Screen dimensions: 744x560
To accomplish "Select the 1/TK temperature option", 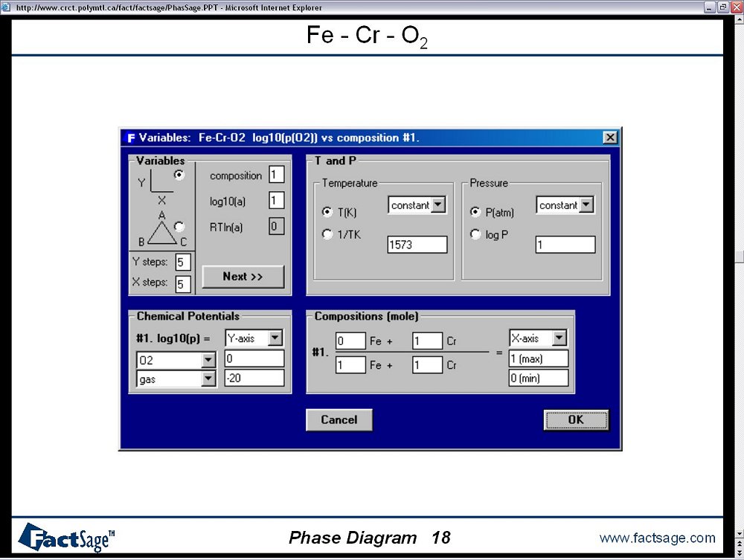I will pyautogui.click(x=327, y=234).
